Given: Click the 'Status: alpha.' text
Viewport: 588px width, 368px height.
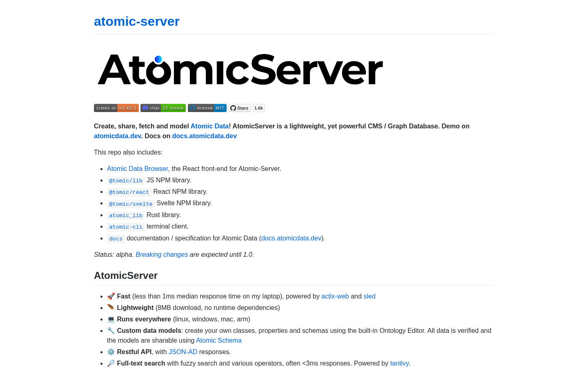Looking at the screenshot, I should pos(114,254).
